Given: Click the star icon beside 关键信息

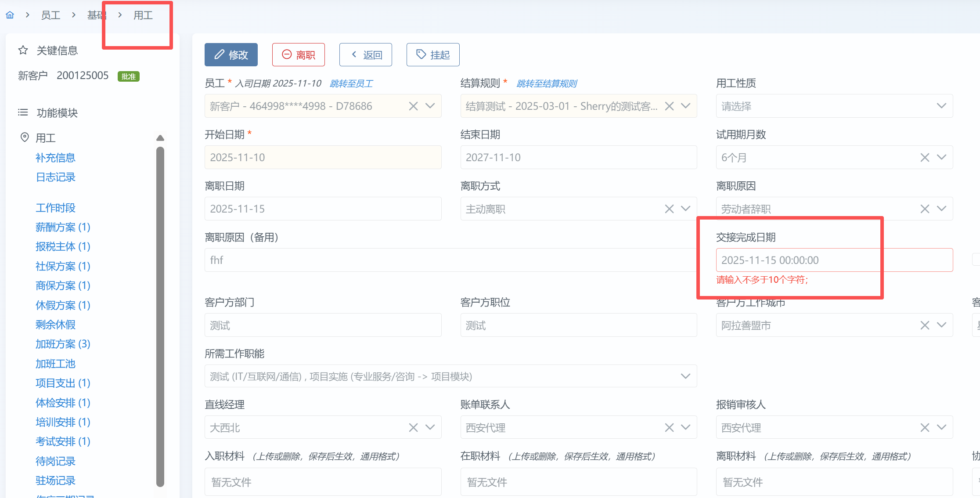Looking at the screenshot, I should (23, 51).
